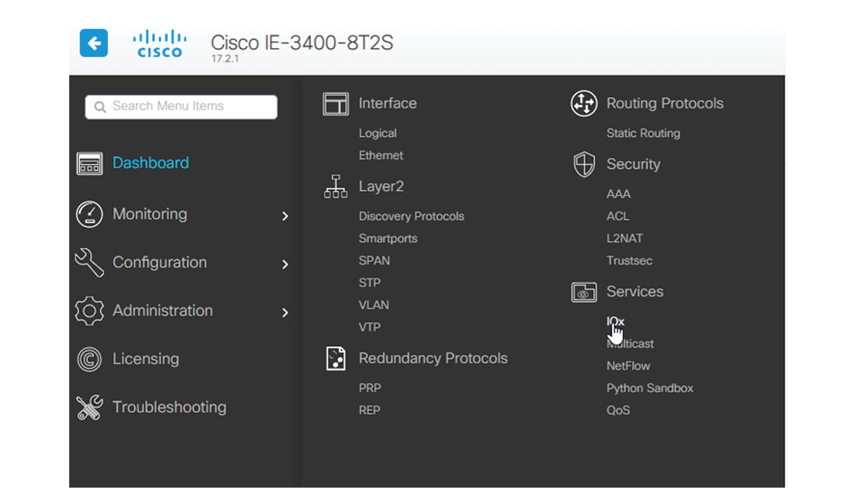854x504 pixels.
Task: Click the Cisco logo
Action: coord(160,44)
